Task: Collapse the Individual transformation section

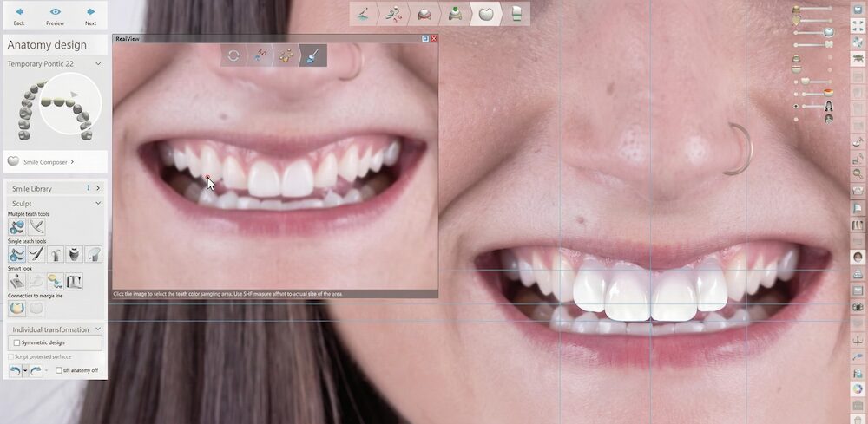Action: [x=98, y=329]
